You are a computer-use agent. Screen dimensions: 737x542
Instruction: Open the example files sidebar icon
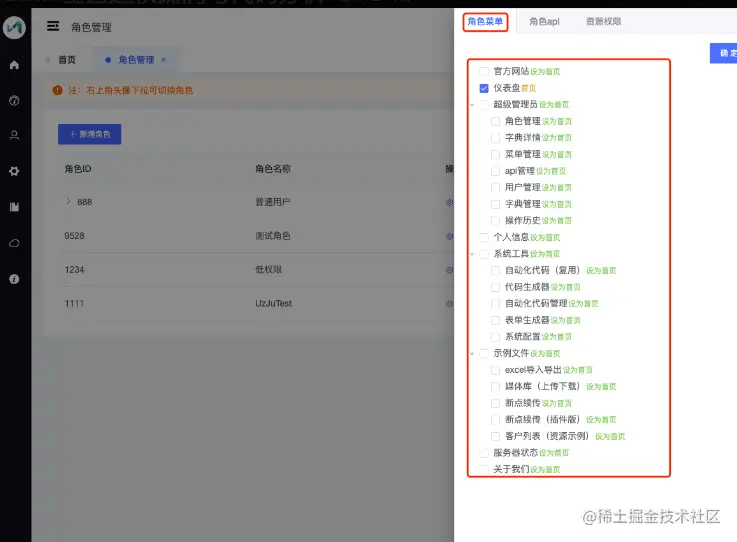[14, 207]
